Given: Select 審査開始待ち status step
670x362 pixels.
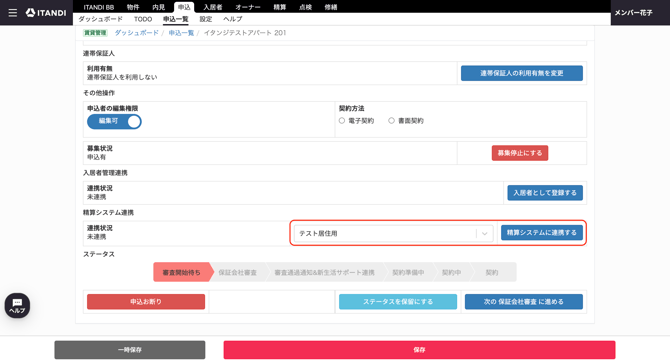Looking at the screenshot, I should coord(182,272).
